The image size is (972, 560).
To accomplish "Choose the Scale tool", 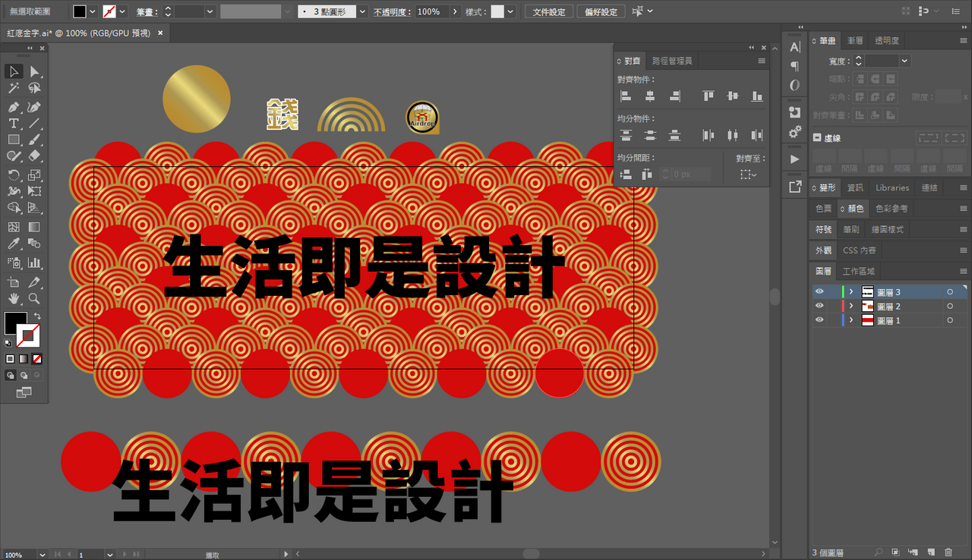I will [34, 175].
